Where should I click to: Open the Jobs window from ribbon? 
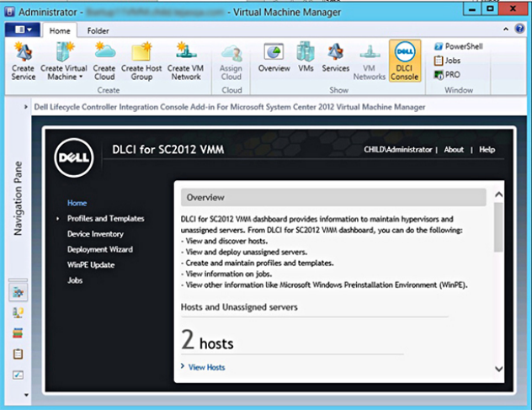(x=447, y=61)
